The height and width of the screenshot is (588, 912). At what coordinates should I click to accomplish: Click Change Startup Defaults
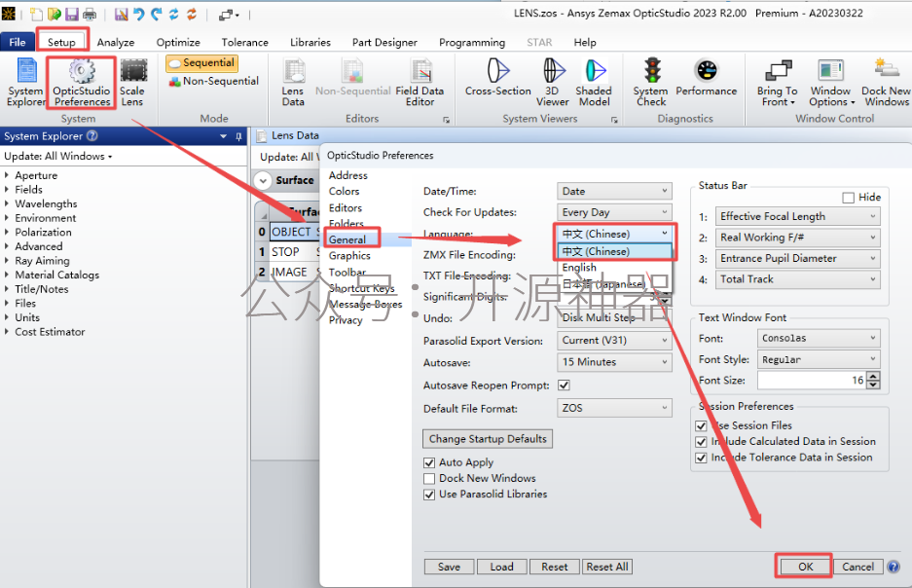488,438
